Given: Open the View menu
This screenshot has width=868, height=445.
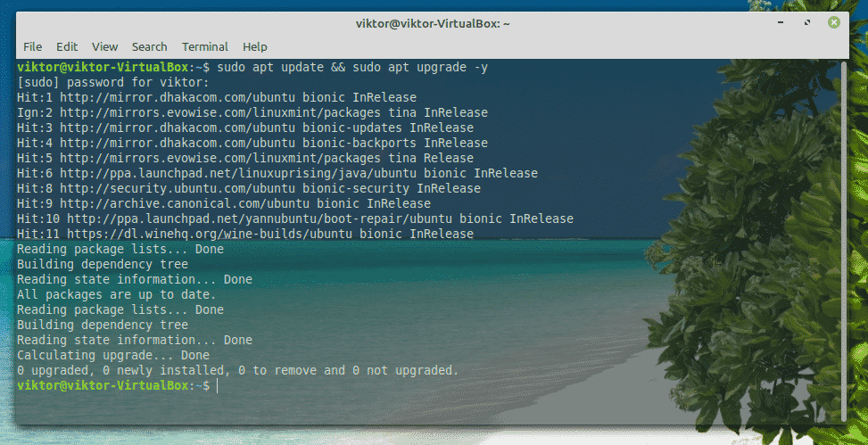Looking at the screenshot, I should click(x=104, y=47).
